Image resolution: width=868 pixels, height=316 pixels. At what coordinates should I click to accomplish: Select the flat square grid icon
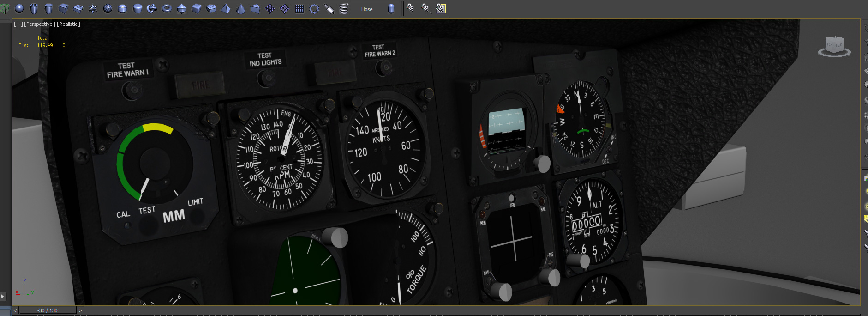pos(299,8)
